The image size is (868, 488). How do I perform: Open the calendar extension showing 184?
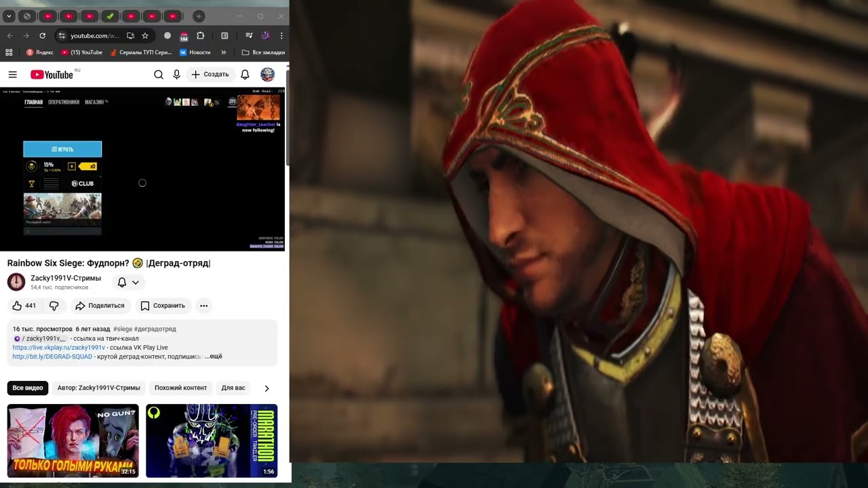(x=184, y=36)
